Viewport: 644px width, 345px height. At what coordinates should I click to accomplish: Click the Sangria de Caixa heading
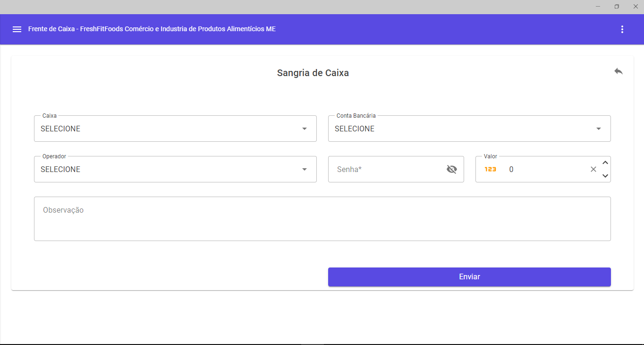point(313,73)
